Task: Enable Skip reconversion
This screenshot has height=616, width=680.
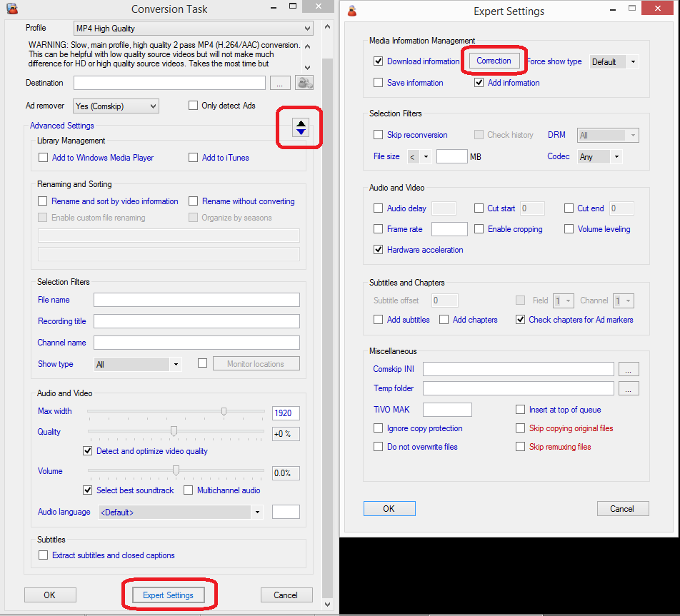Action: coord(378,134)
